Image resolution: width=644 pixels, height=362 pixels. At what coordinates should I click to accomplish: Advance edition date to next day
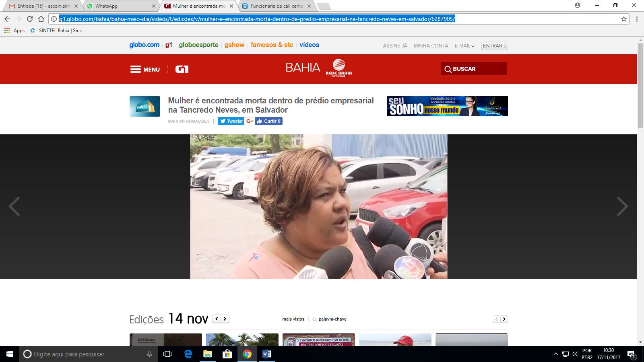(225, 319)
